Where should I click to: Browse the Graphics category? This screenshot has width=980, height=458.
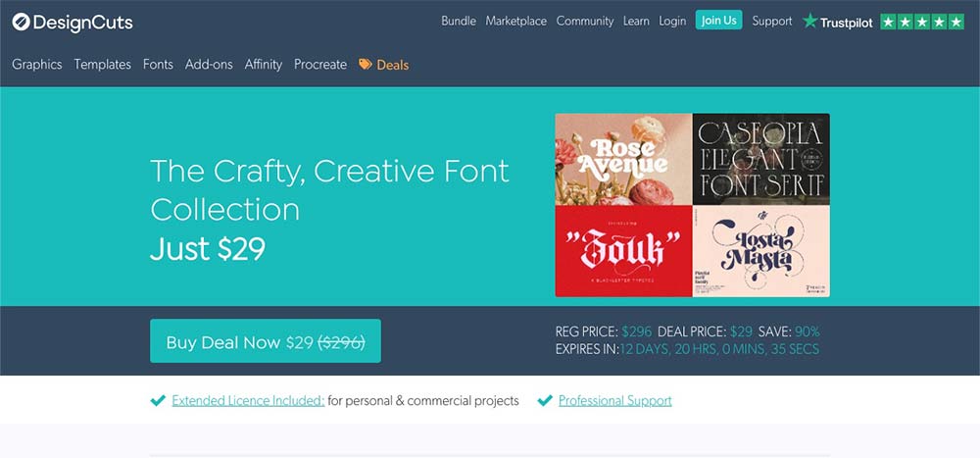click(37, 65)
